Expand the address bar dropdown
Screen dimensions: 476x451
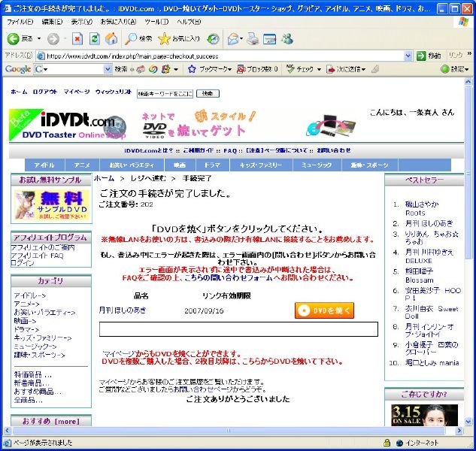pyautogui.click(x=408, y=56)
